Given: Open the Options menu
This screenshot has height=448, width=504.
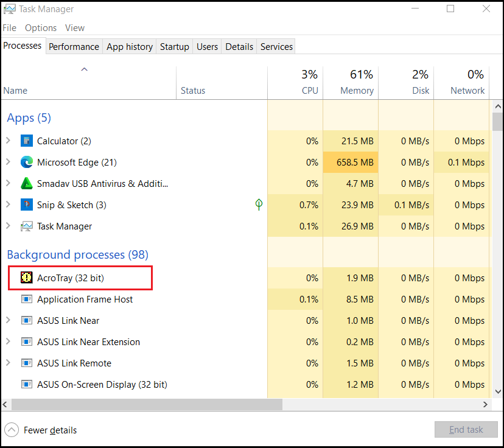Looking at the screenshot, I should point(41,27).
